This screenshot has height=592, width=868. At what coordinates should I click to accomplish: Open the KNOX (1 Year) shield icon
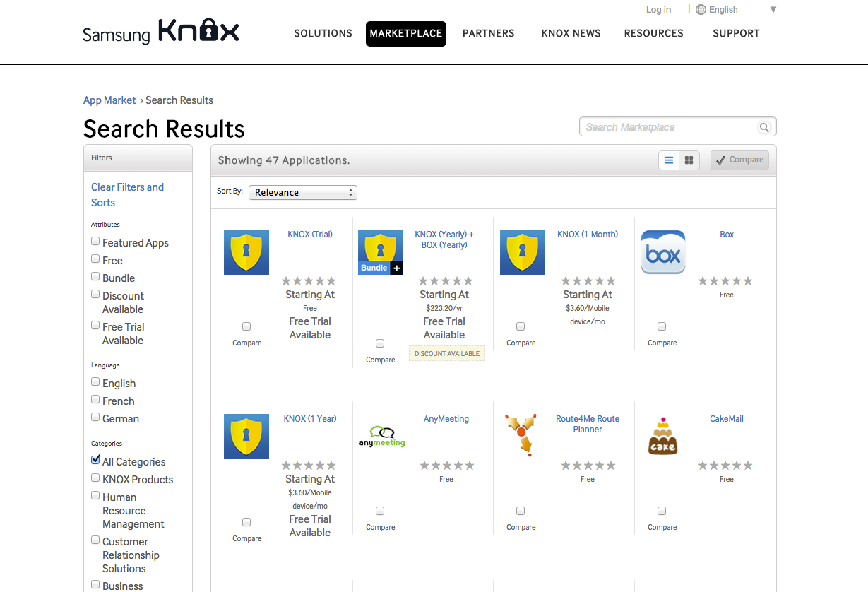click(x=246, y=437)
